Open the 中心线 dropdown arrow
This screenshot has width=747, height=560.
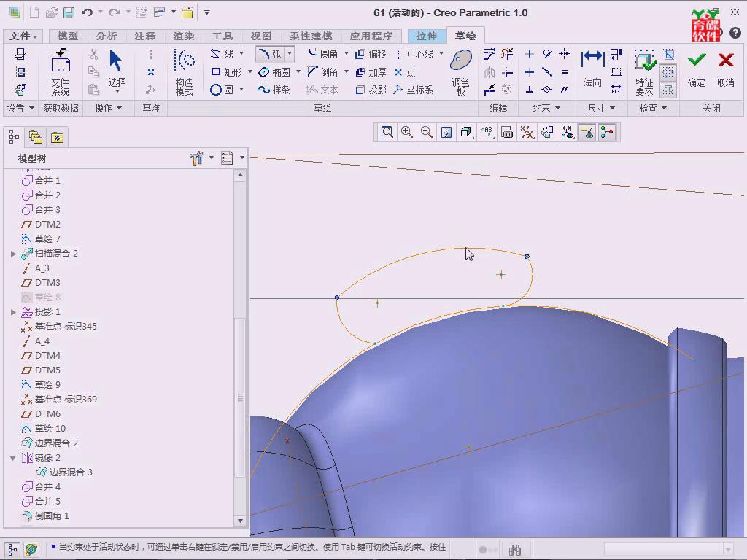[x=441, y=53]
